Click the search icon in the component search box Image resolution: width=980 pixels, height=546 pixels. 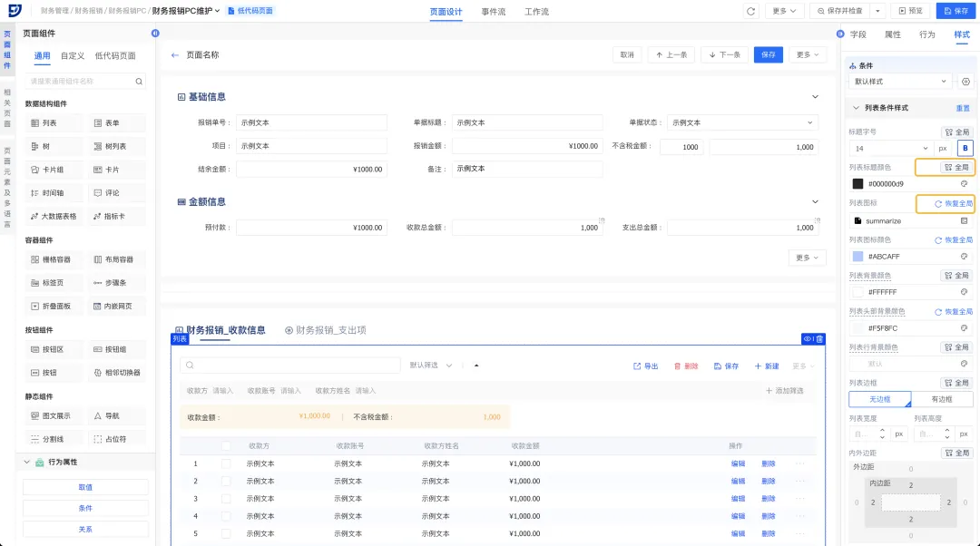point(139,82)
